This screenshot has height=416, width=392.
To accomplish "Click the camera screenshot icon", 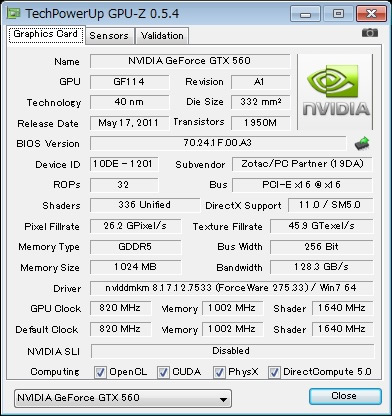I will 370,33.
